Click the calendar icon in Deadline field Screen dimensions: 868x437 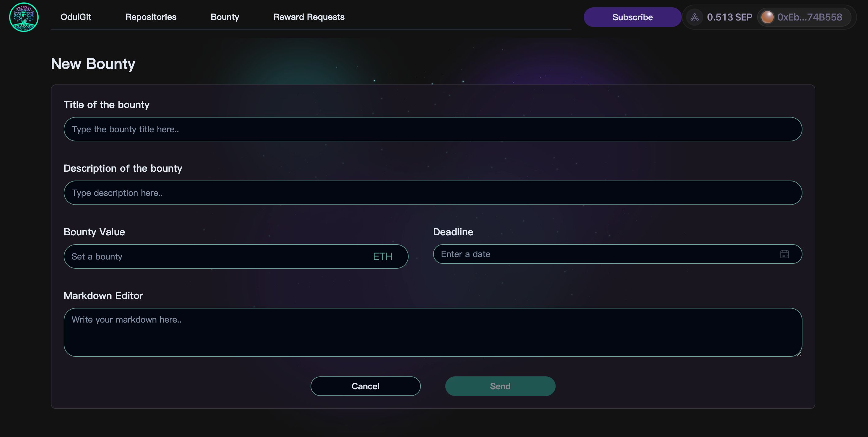coord(784,254)
